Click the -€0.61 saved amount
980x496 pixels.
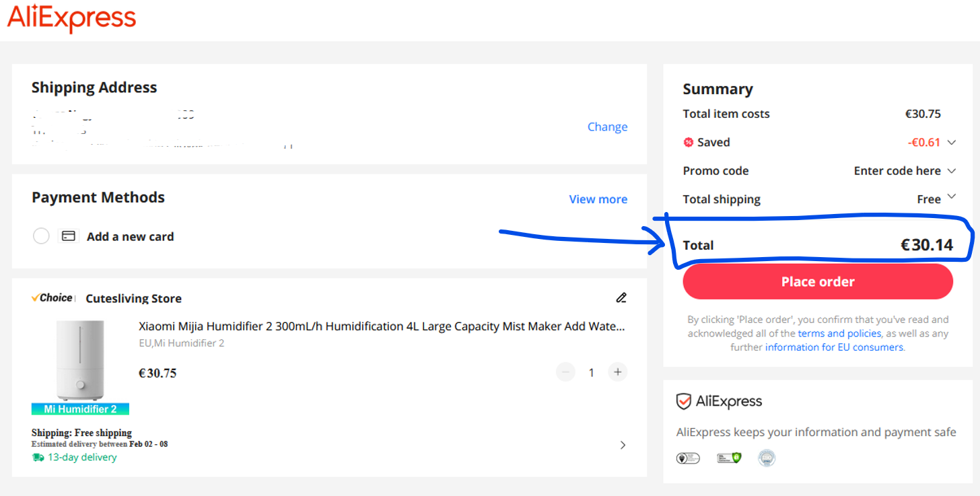[x=924, y=142]
